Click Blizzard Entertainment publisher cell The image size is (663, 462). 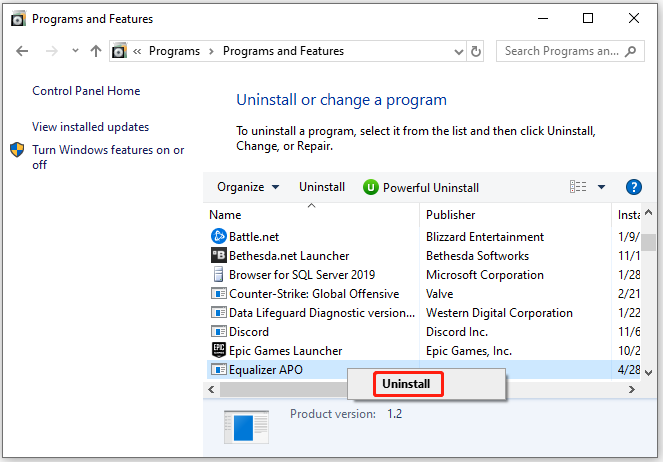tap(485, 237)
